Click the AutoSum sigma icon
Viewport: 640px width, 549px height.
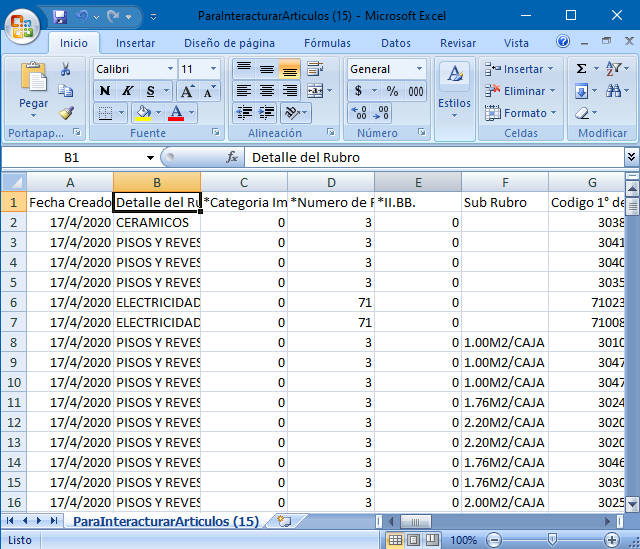(581, 69)
